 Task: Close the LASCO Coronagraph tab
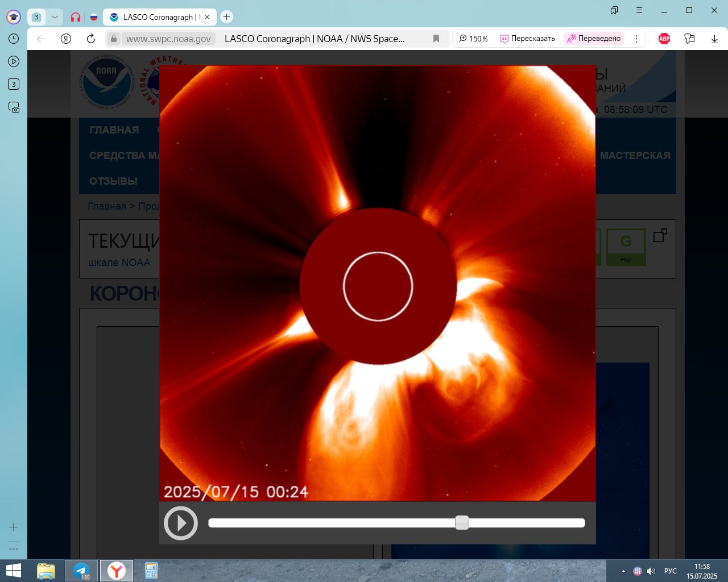[207, 17]
